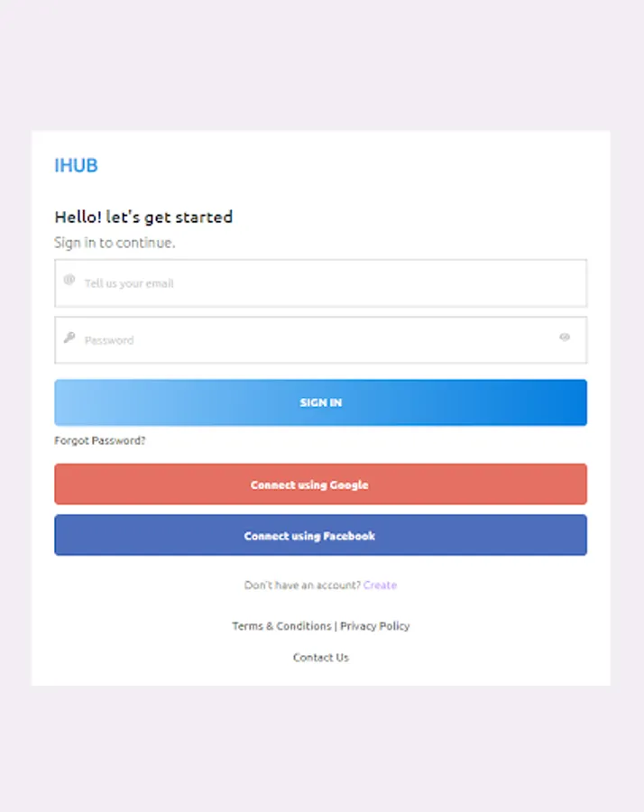Open the Contact Us link
The height and width of the screenshot is (812, 644).
tap(321, 657)
